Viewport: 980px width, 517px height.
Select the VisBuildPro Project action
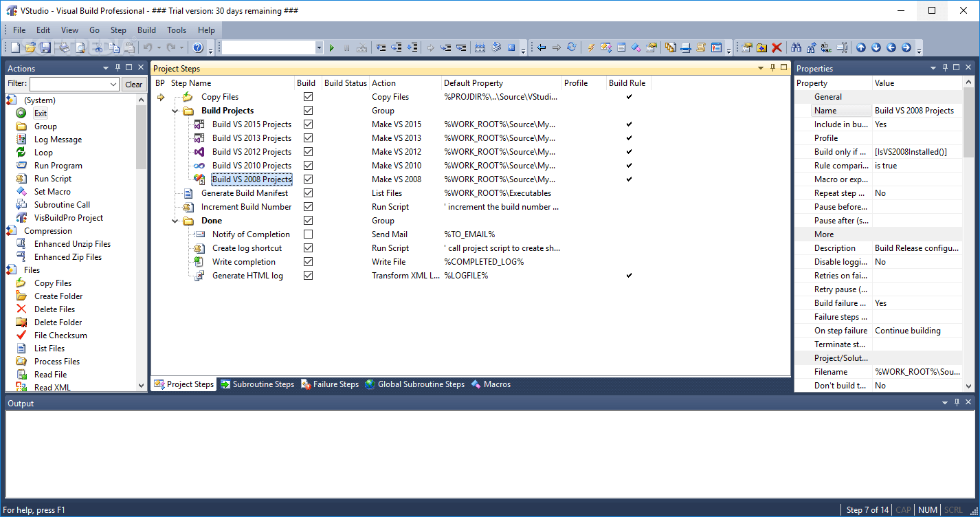point(69,218)
